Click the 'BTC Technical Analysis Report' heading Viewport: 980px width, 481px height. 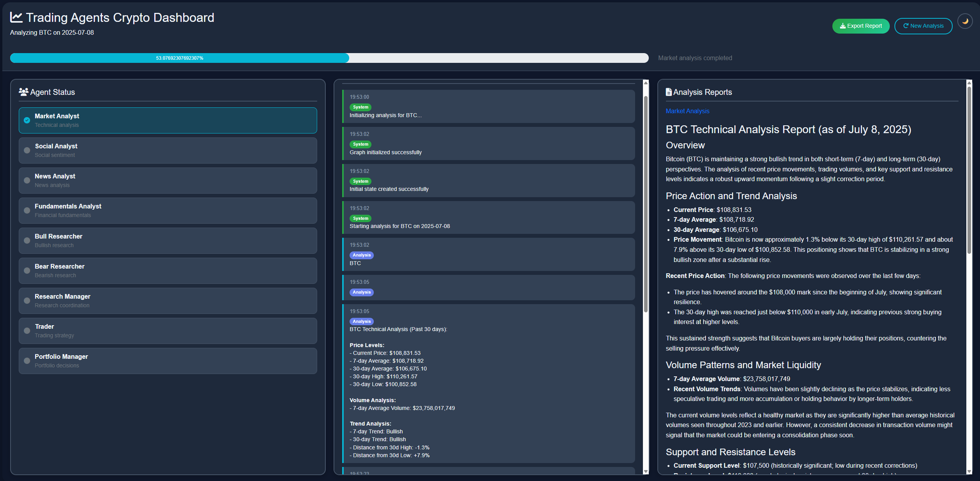click(x=788, y=130)
